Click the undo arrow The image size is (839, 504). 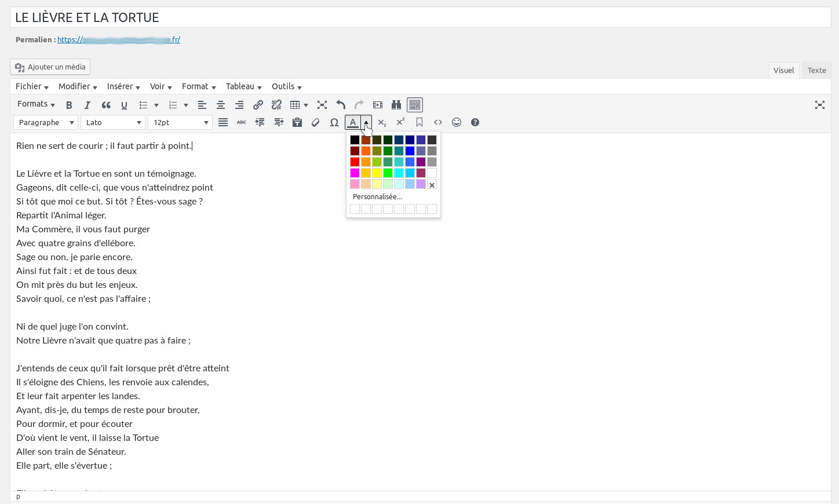click(341, 105)
